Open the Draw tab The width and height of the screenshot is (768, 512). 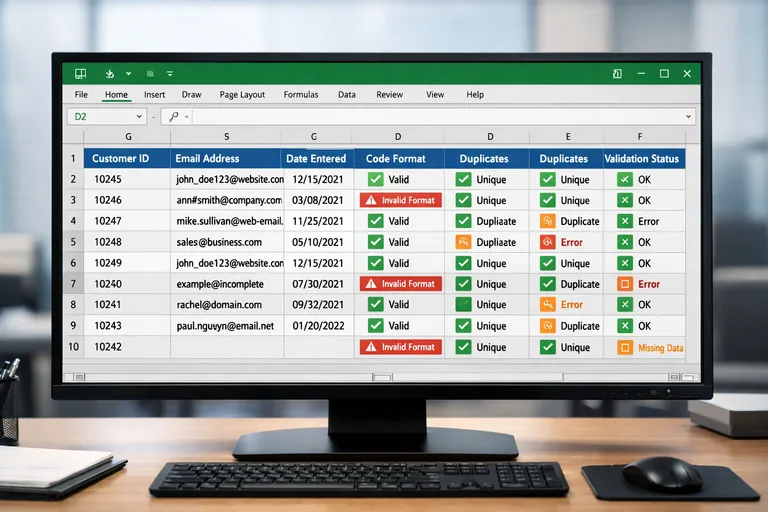pos(192,95)
